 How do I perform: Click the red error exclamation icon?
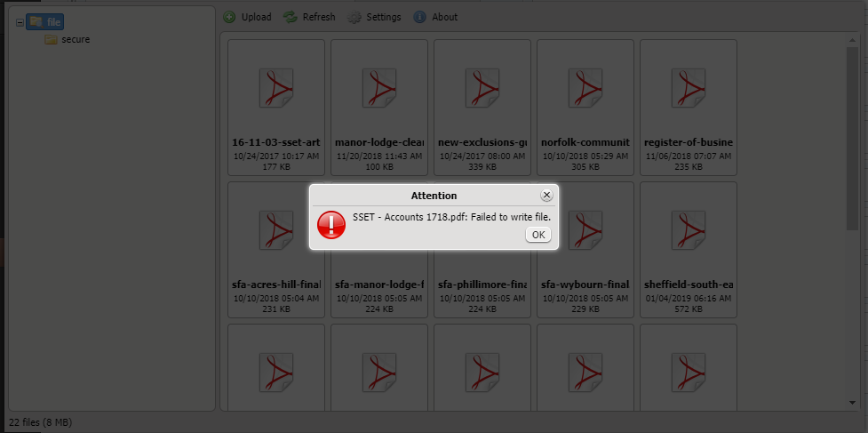click(331, 225)
